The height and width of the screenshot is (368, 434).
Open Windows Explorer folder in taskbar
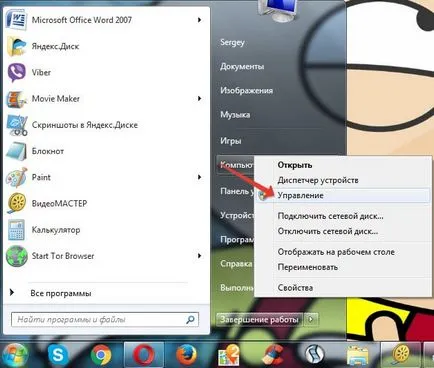pos(357,355)
